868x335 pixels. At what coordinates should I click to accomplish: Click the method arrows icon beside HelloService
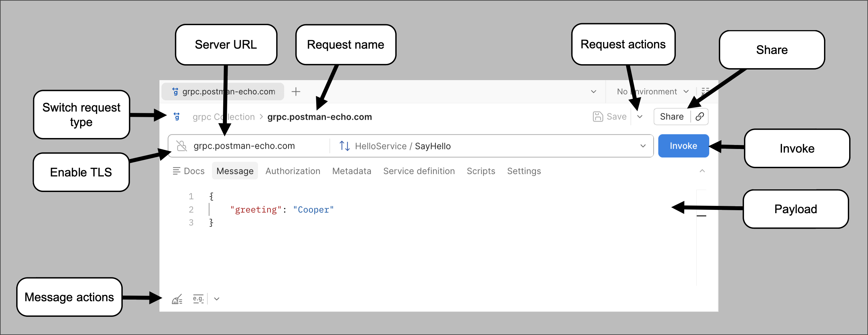point(344,146)
